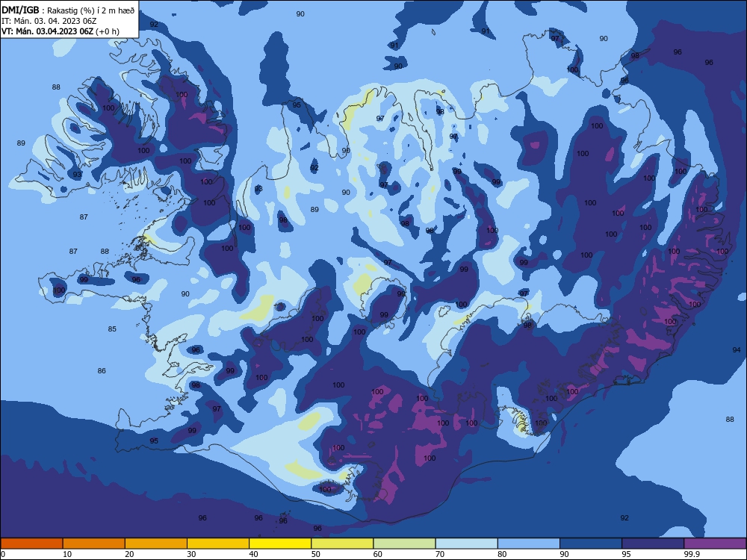Click the '80' tick label on the color scale

(502, 554)
